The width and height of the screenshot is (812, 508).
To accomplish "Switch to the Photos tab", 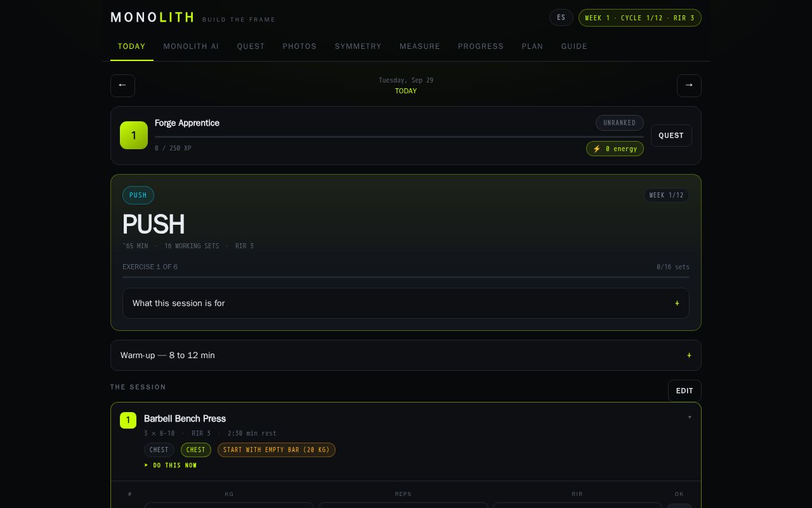I will click(299, 46).
